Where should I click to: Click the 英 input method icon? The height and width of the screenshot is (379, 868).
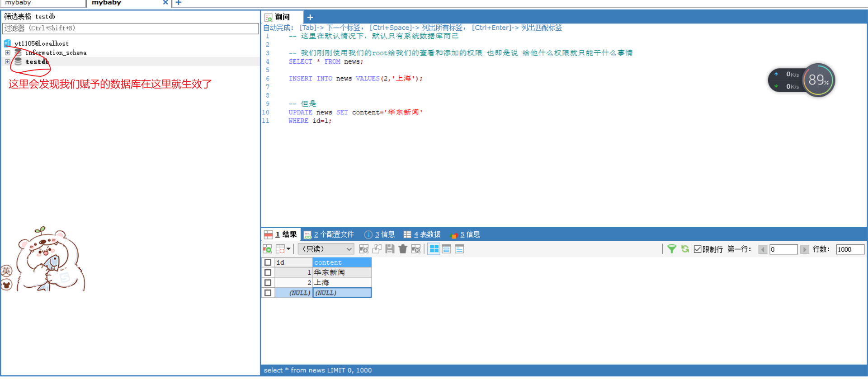click(6, 271)
